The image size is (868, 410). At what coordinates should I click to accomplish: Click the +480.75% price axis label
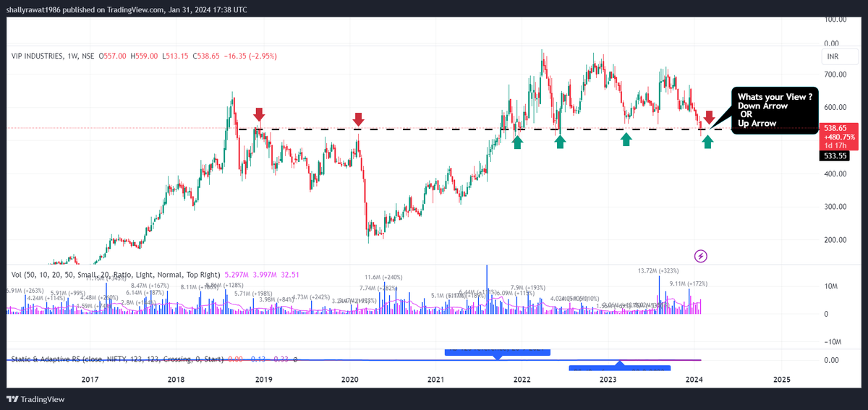click(x=840, y=137)
